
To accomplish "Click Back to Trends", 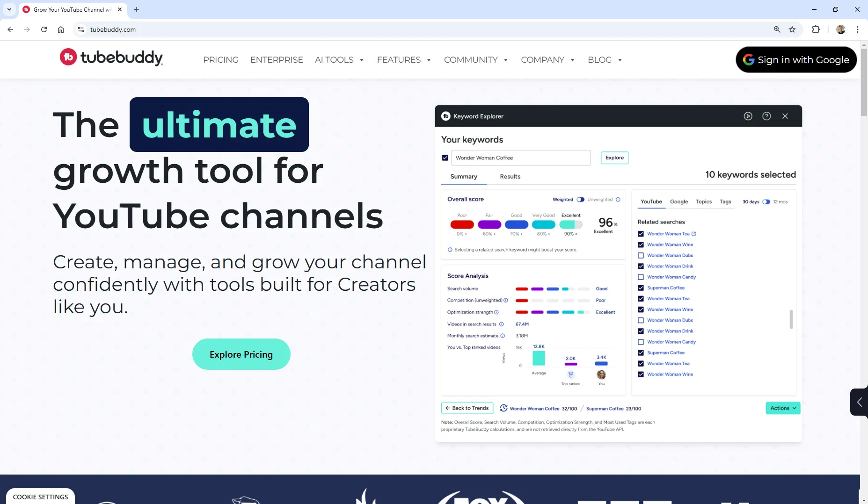I will [467, 408].
